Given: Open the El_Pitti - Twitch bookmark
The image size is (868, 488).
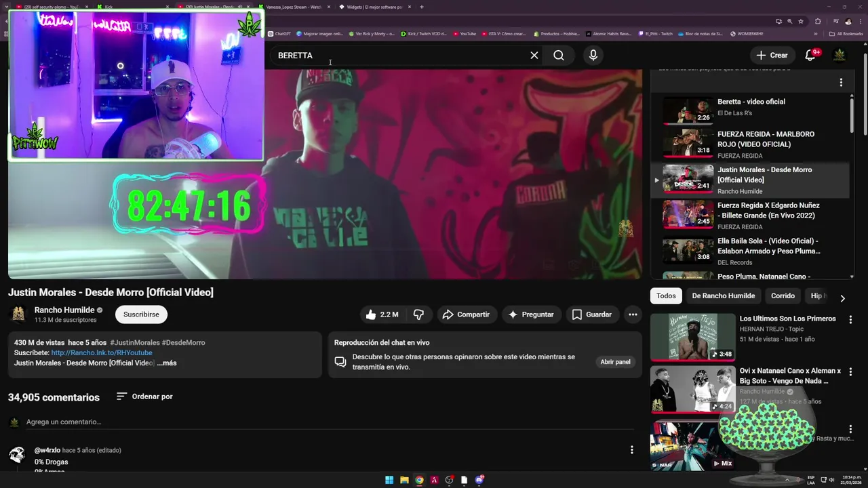Looking at the screenshot, I should (x=655, y=34).
